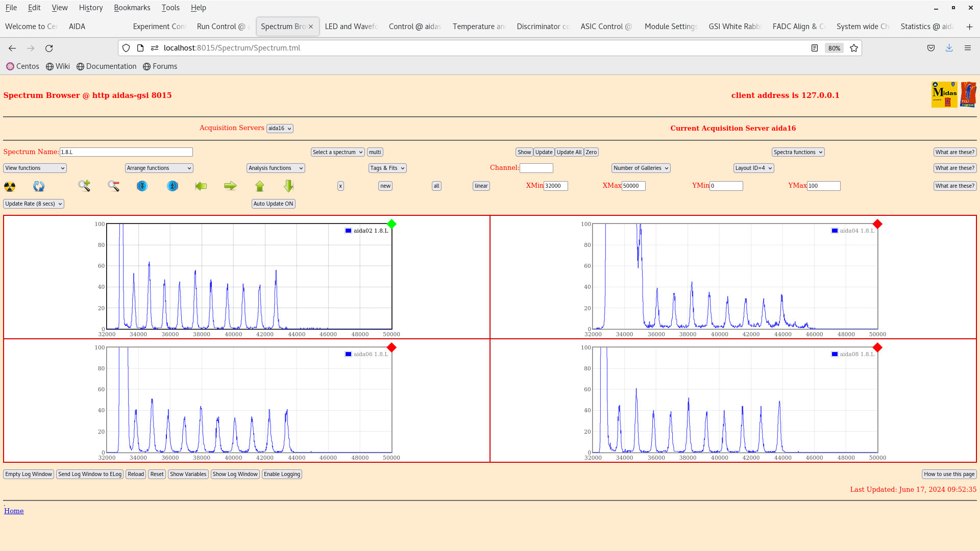Click the radiation symbol icon
980x551 pixels.
point(10,186)
